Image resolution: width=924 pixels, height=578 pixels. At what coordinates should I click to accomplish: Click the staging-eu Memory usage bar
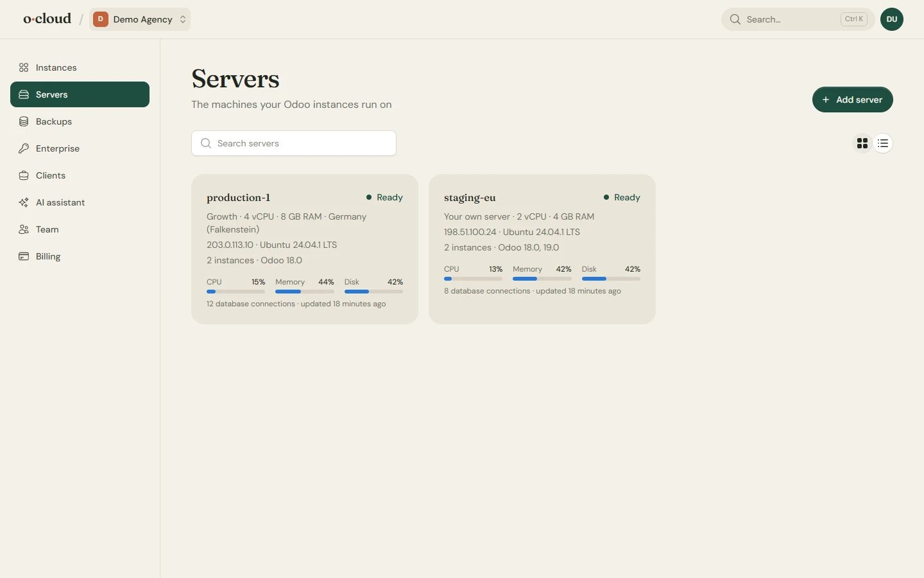click(542, 279)
